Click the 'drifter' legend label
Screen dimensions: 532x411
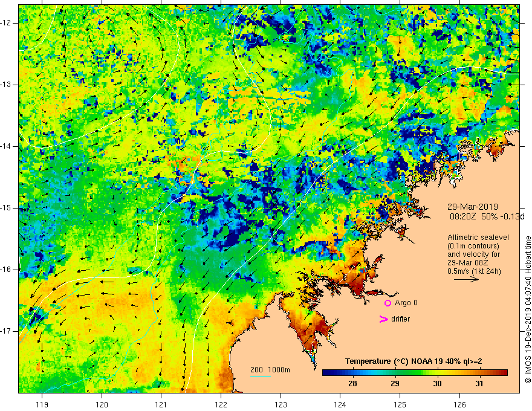click(x=400, y=319)
